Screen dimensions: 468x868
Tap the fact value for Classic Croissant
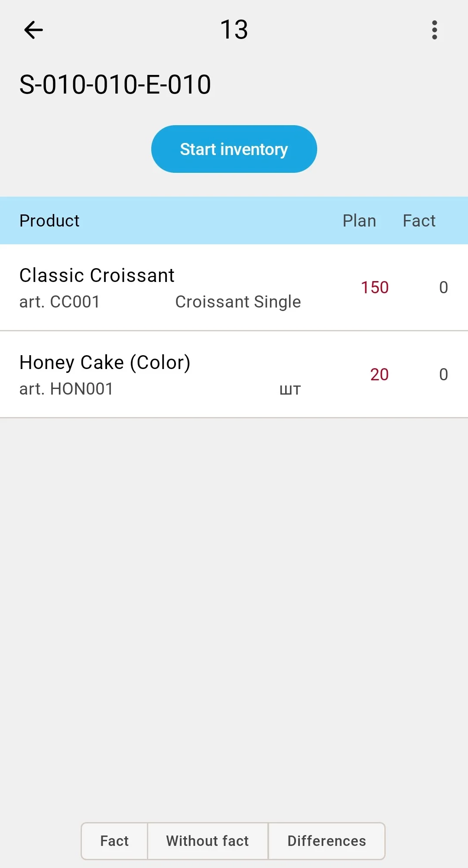443,287
